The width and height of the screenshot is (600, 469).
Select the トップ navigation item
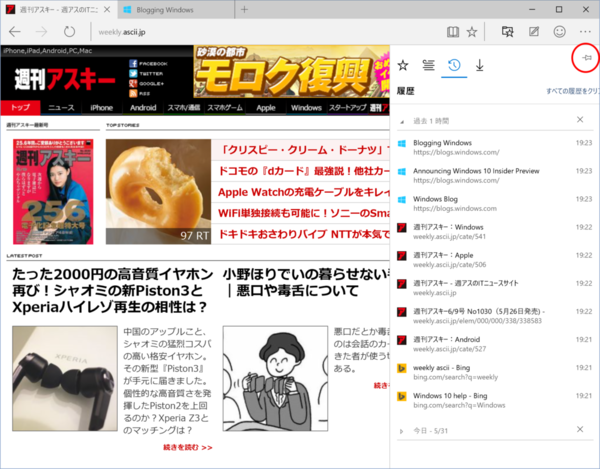click(20, 107)
